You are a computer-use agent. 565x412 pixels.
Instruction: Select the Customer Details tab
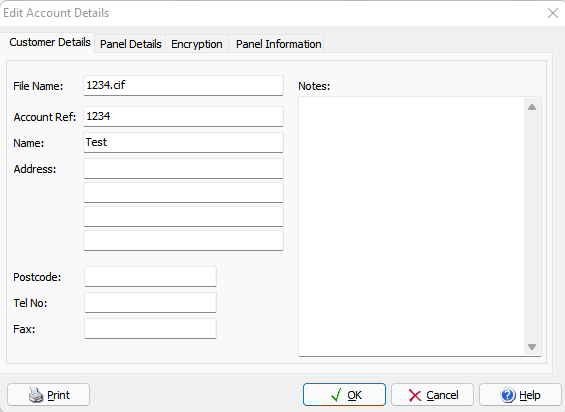(x=50, y=42)
